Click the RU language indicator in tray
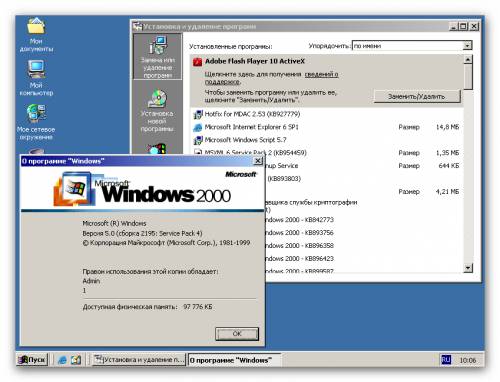Image resolution: width=500 pixels, height=382 pixels. point(446,360)
